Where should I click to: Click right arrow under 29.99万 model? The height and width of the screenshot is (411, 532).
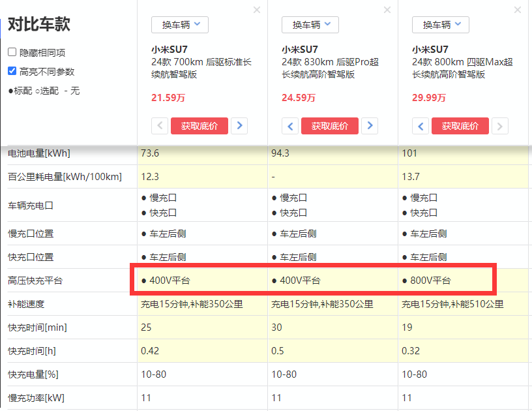(x=500, y=126)
